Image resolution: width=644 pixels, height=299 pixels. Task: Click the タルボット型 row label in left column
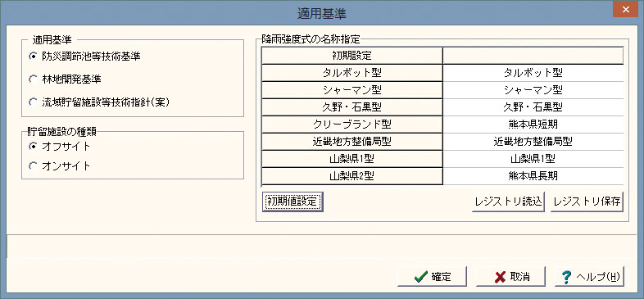352,73
